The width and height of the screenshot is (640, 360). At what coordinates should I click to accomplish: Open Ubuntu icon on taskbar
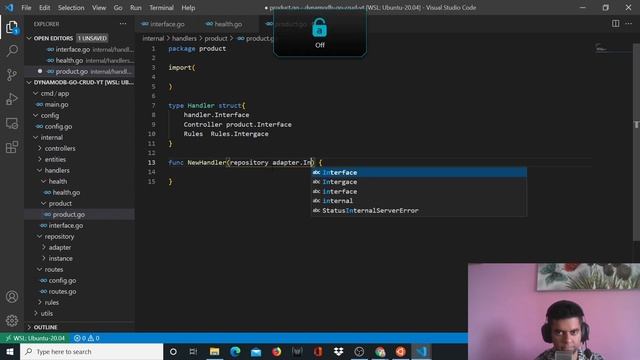point(400,351)
